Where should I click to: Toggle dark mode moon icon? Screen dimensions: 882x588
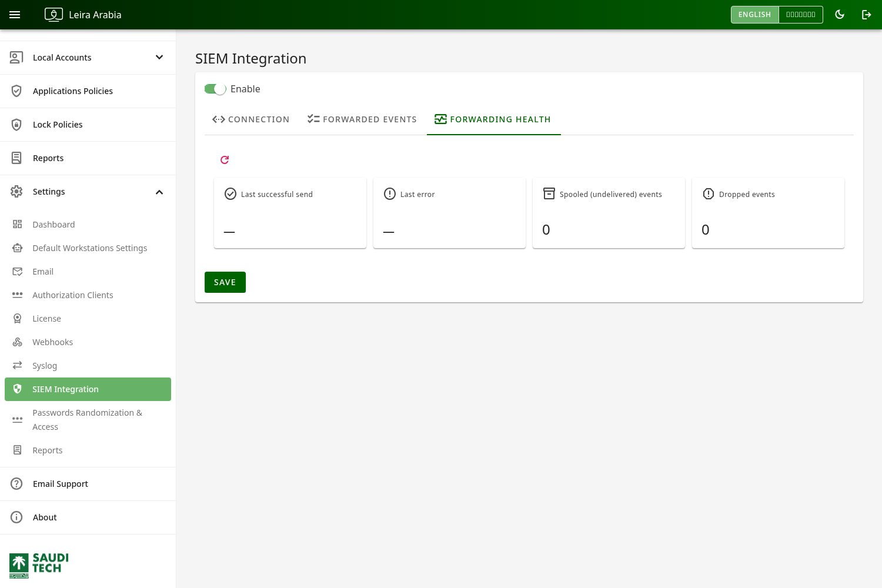[840, 15]
